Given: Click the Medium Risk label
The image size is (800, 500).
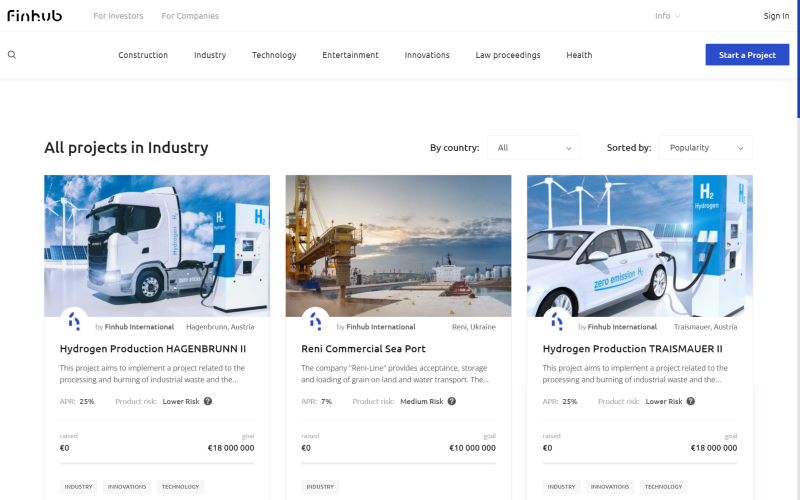Looking at the screenshot, I should [x=422, y=402].
